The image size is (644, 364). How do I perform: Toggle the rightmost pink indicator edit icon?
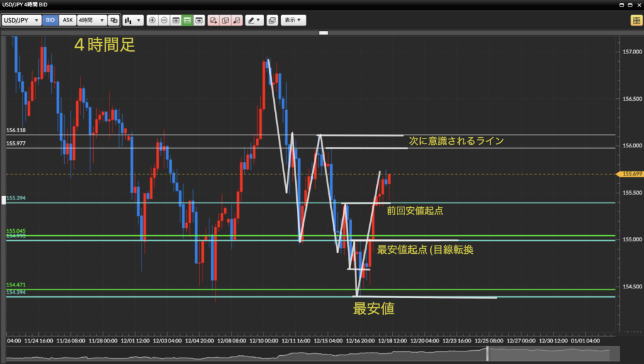236,20
